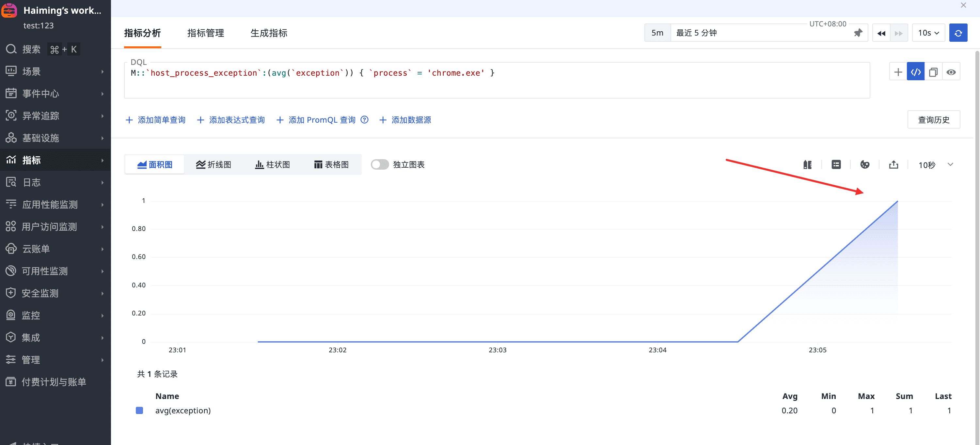Click the blue refresh button

[x=958, y=33]
